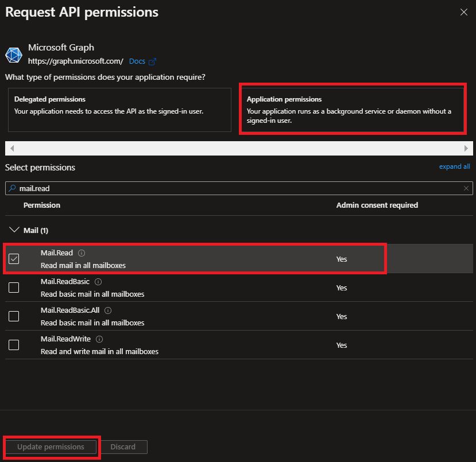Click the Yes value in Mail.ReadBasic row
This screenshot has width=476, height=462.
point(342,288)
